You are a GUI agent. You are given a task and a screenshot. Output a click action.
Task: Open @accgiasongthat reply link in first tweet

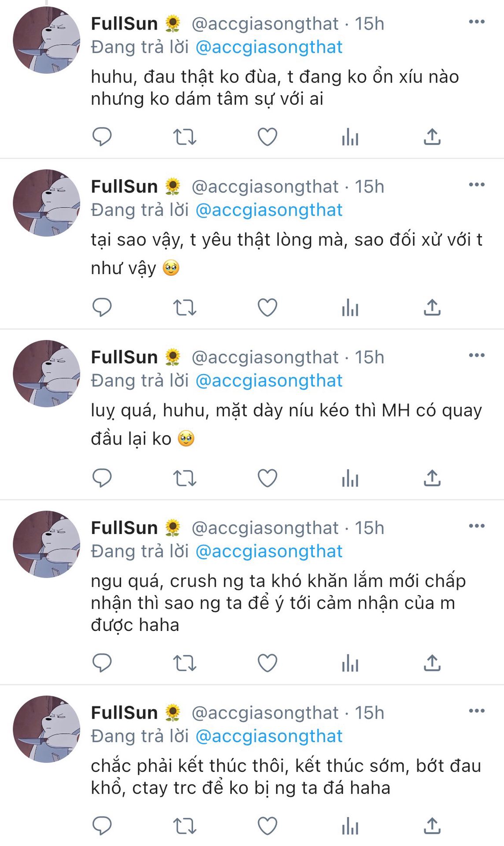point(269,47)
